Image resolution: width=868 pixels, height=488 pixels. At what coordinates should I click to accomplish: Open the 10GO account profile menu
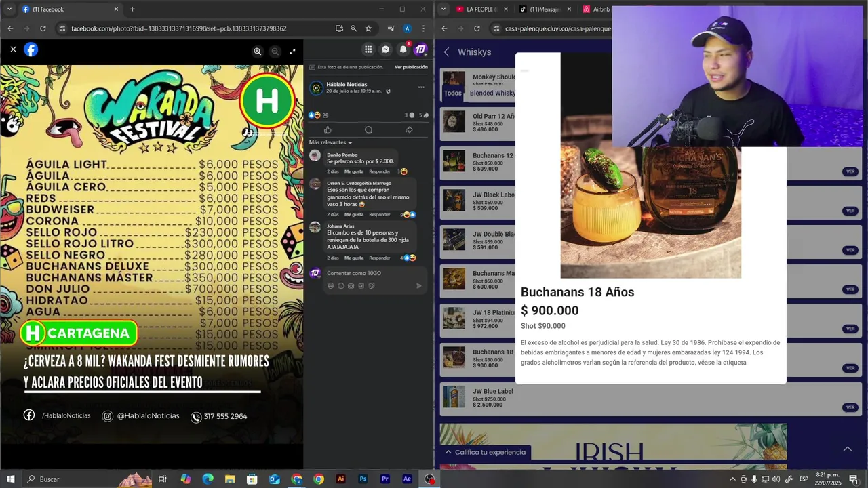(x=420, y=49)
